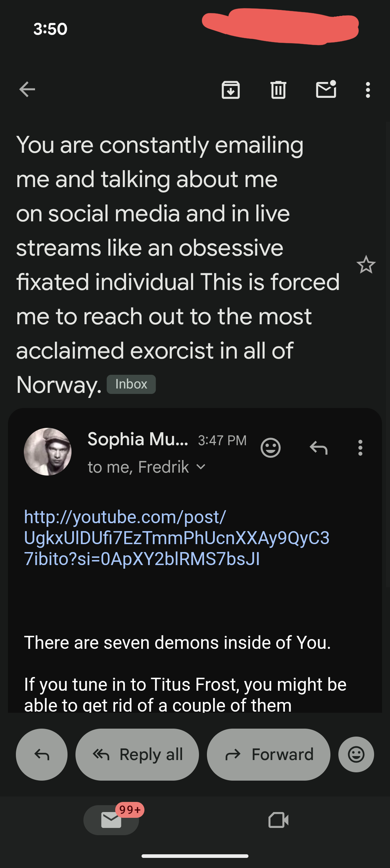Archive this email conversation
The width and height of the screenshot is (390, 868).
pos(231,90)
